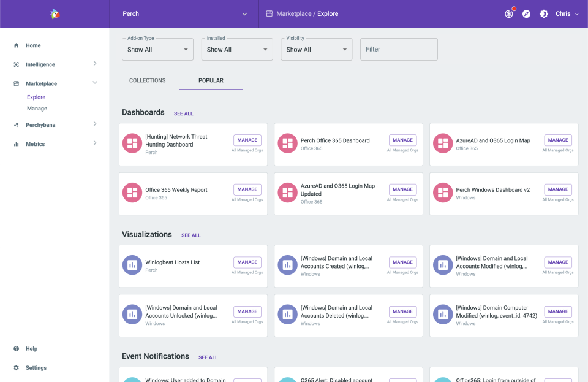Manage AzureAD and O365 Login Map
This screenshot has width=588, height=382.
(x=558, y=140)
